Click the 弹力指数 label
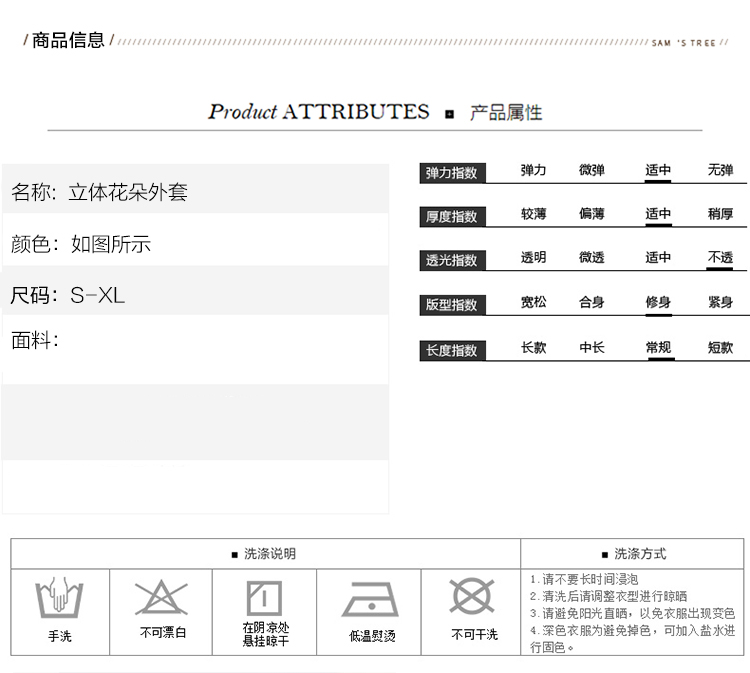Screen dimensions: 750x673 click(452, 173)
